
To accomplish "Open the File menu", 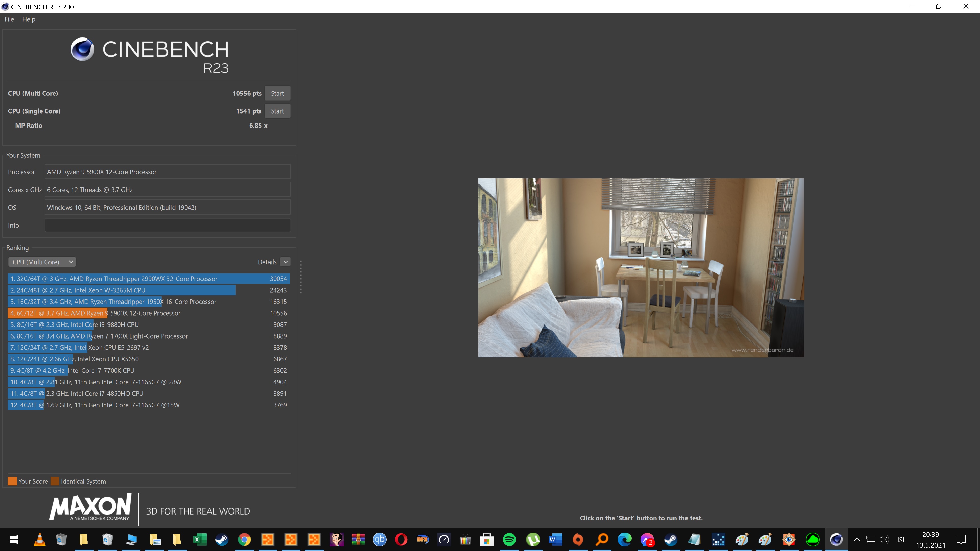I will [9, 19].
